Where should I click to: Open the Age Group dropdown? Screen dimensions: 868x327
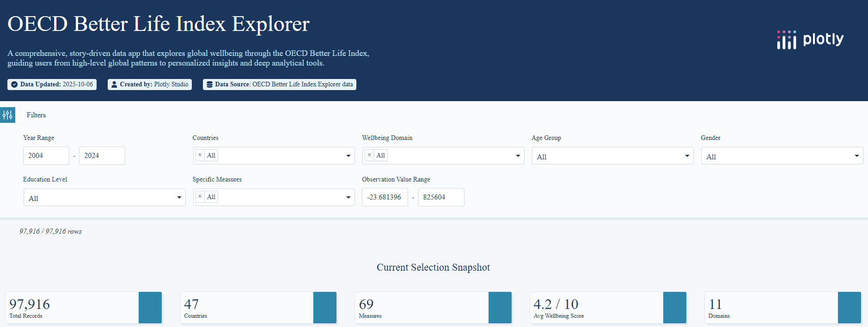pyautogui.click(x=612, y=156)
